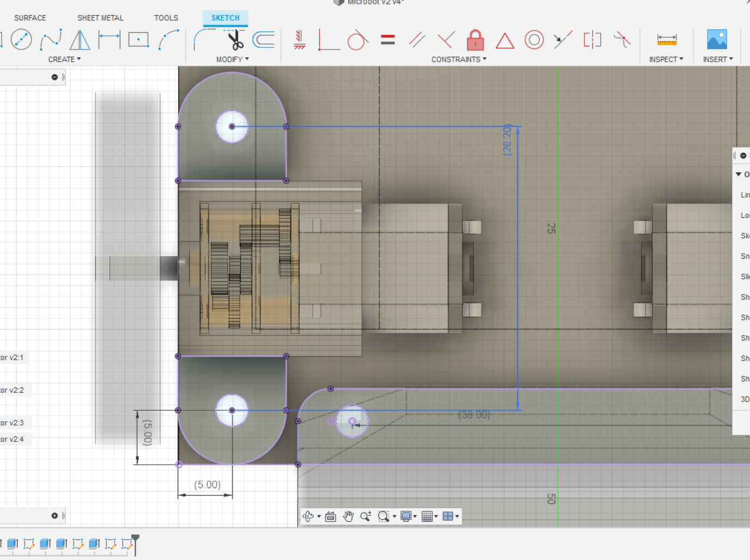This screenshot has width=750, height=560.
Task: Open the INSERT dropdown menu
Action: pyautogui.click(x=718, y=59)
